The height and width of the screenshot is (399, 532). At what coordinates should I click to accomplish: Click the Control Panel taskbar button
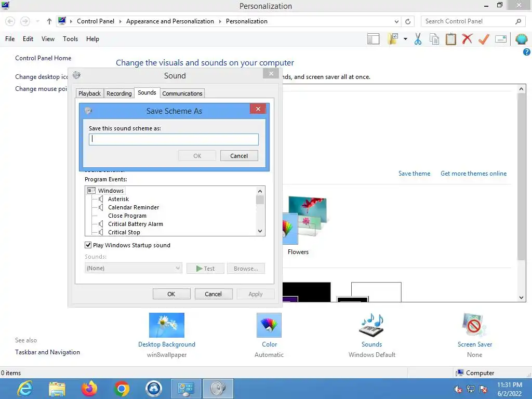pos(186,389)
